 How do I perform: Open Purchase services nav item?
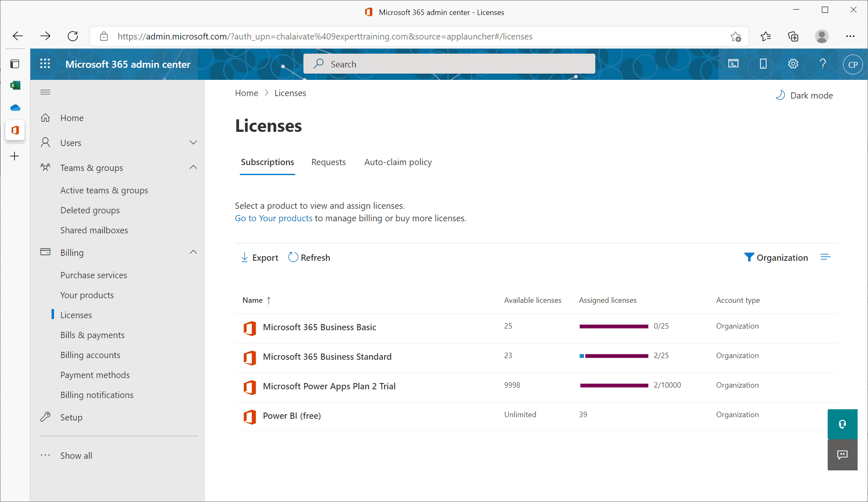[x=94, y=275]
